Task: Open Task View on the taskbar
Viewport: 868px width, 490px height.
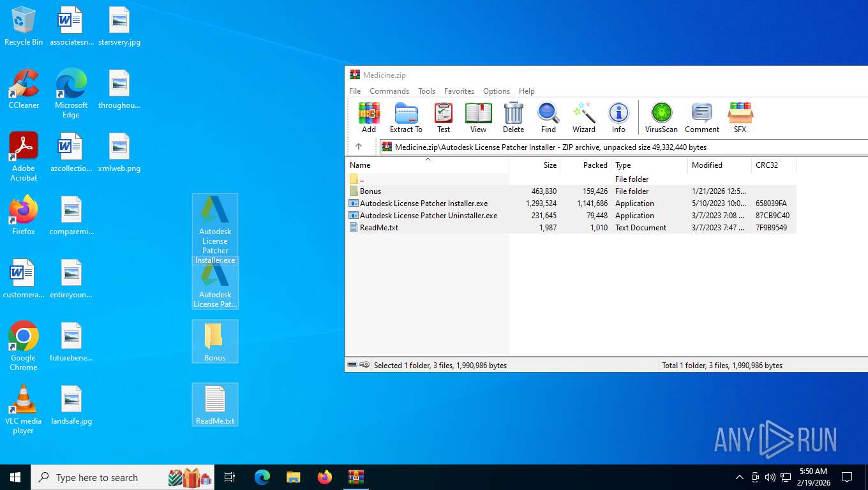Action: click(x=230, y=477)
